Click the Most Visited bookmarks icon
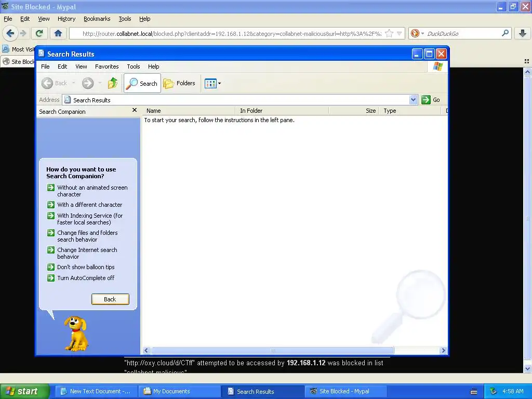Image resolution: width=532 pixels, height=399 pixels. [5, 49]
